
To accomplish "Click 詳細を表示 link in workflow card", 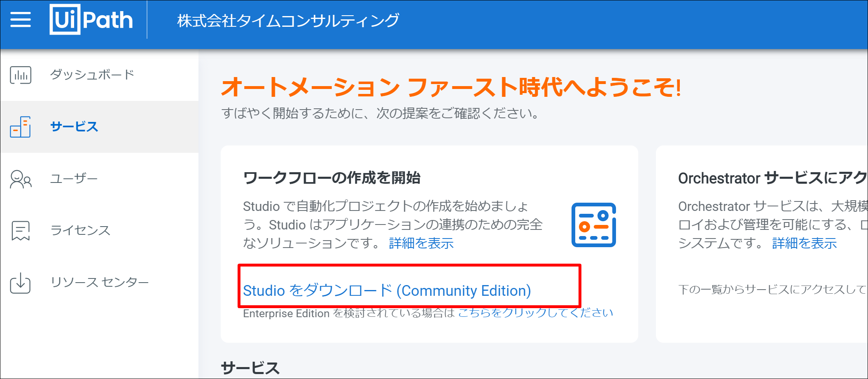I will [421, 243].
